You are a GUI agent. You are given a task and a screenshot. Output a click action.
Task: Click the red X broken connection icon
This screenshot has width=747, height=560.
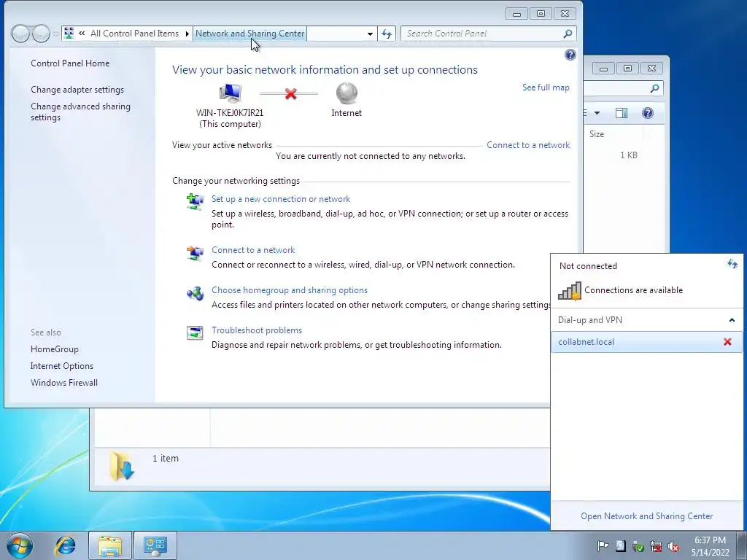[x=290, y=94]
